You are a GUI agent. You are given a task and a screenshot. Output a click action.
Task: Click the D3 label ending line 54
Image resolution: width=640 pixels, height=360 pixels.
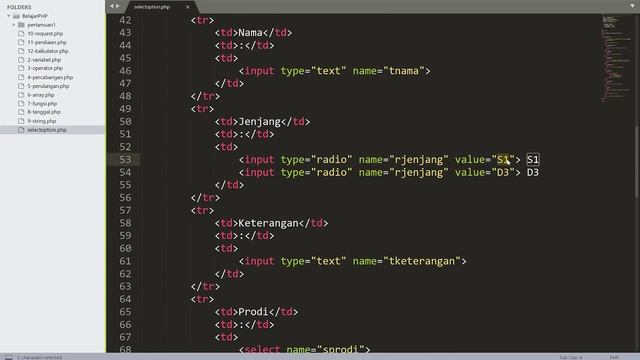tap(533, 172)
